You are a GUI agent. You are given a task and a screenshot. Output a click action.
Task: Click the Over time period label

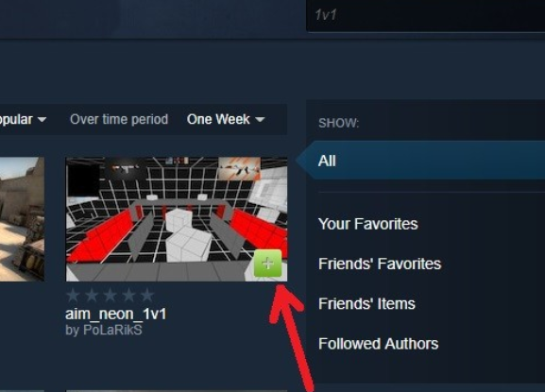coord(119,120)
